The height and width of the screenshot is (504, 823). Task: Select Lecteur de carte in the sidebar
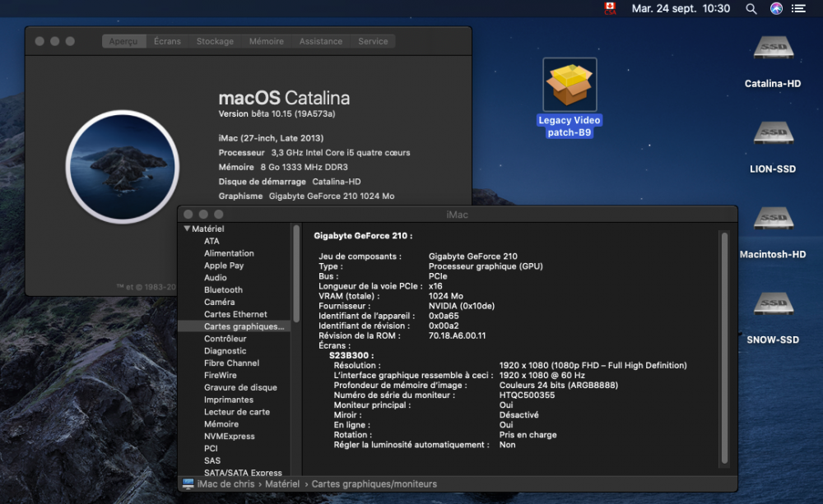point(237,412)
